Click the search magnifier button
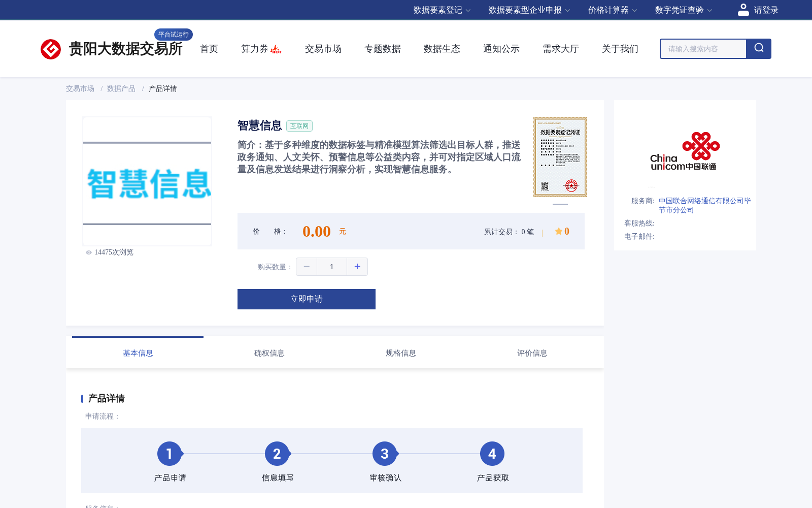The image size is (812, 508). [759, 49]
